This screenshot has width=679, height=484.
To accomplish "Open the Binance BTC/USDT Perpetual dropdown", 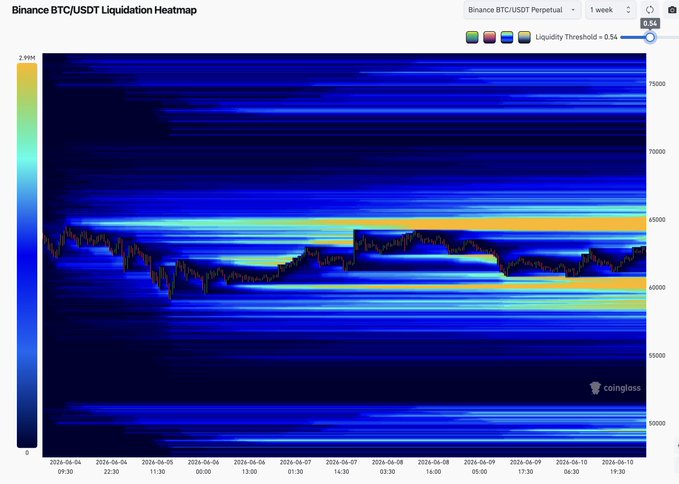I will 522,10.
